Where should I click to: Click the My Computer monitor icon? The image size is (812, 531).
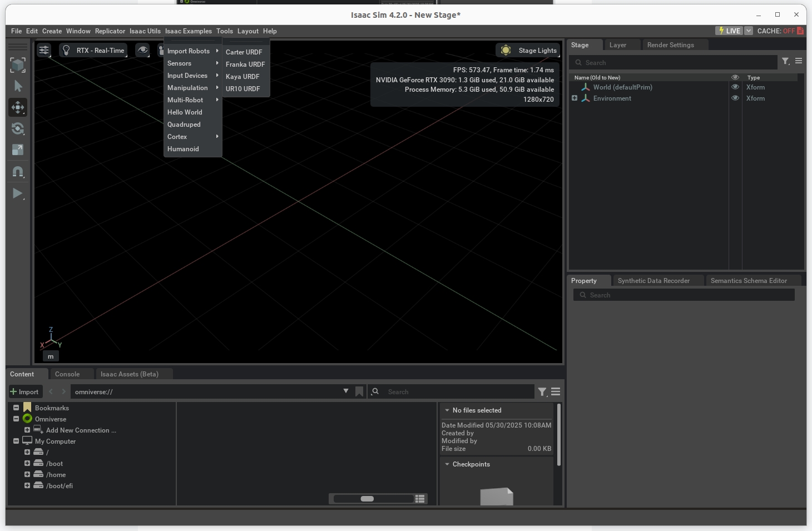click(x=27, y=441)
